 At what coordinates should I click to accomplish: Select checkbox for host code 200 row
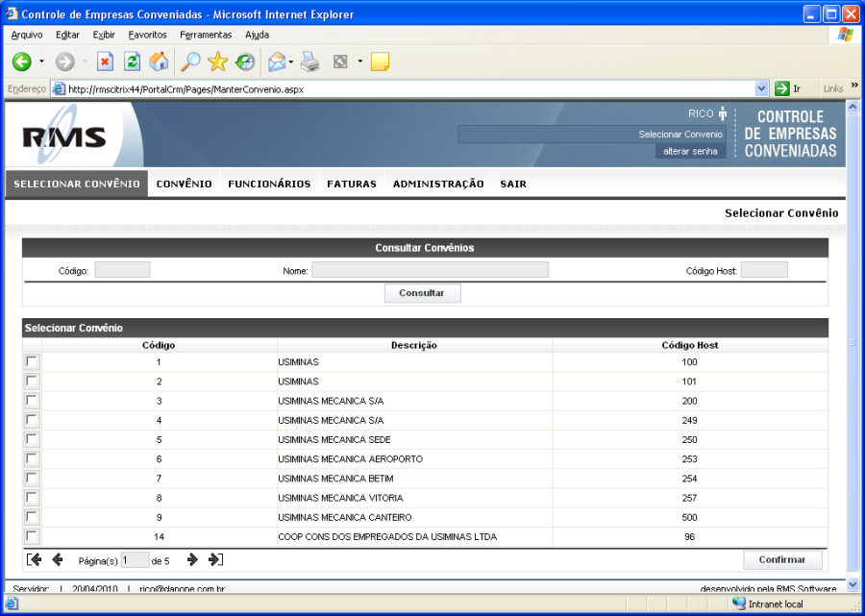[x=32, y=401]
